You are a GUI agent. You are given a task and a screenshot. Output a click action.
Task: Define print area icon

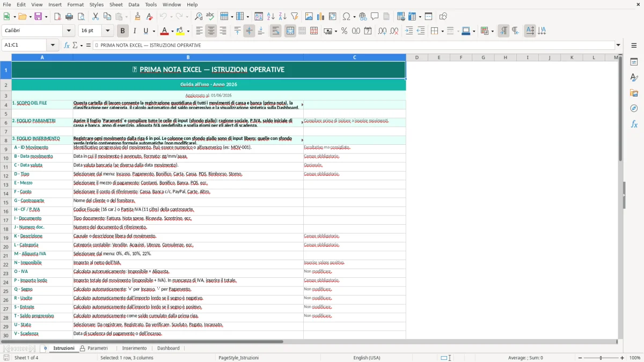pos(401,17)
